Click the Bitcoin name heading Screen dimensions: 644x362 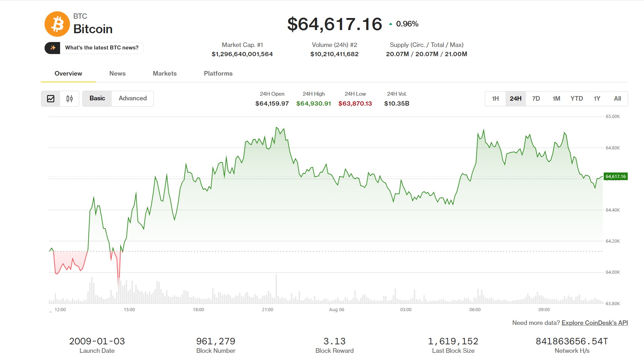click(x=93, y=29)
